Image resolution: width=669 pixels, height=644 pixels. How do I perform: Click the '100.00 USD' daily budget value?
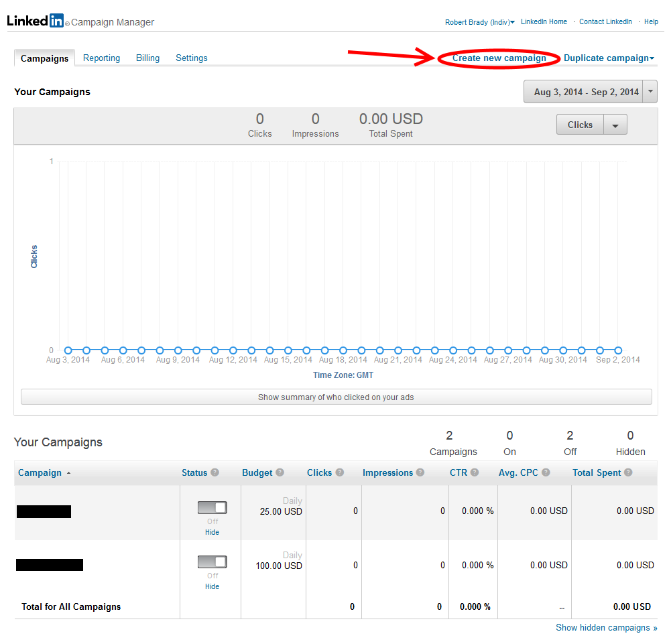279,566
